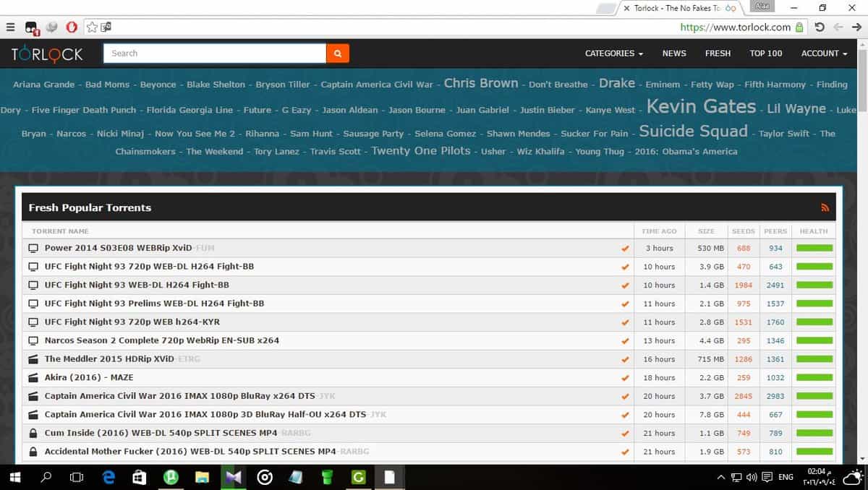The image size is (868, 490).
Task: Click into the Torlock search field
Action: (215, 53)
